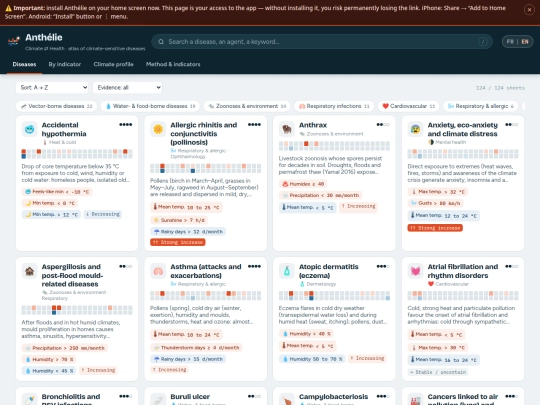The width and height of the screenshot is (540, 405).
Task: Filter by Water- & food-borne diseases chip
Action: (x=150, y=106)
